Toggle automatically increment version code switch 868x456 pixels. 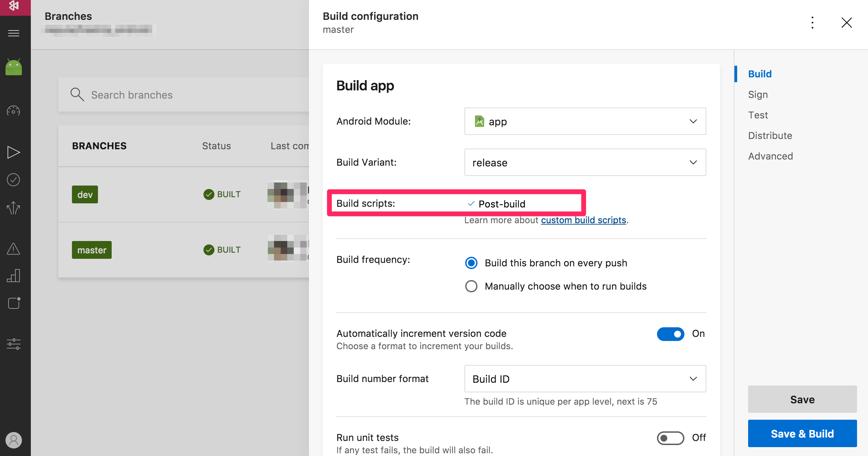pyautogui.click(x=670, y=334)
